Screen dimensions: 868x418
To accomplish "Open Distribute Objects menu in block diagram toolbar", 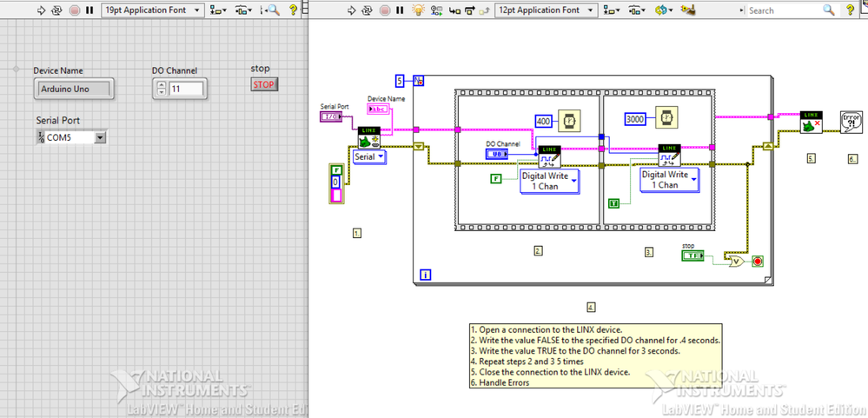I will [x=637, y=10].
